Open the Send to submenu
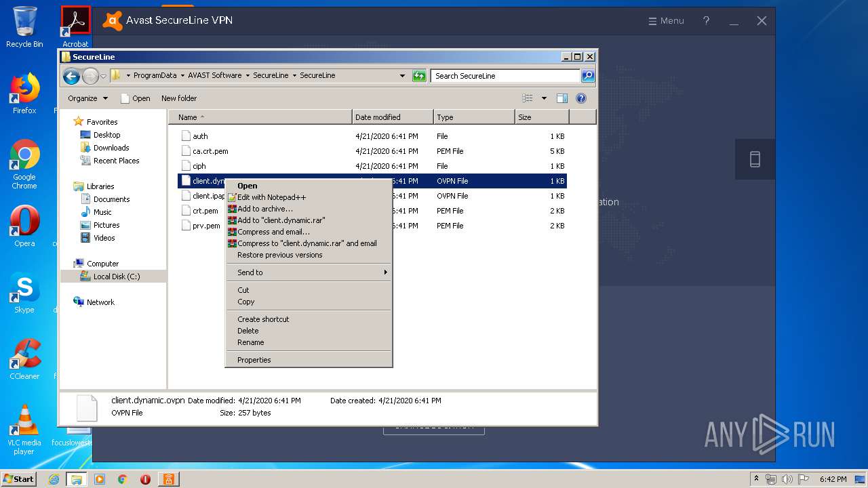Image resolution: width=868 pixels, height=488 pixels. click(309, 272)
